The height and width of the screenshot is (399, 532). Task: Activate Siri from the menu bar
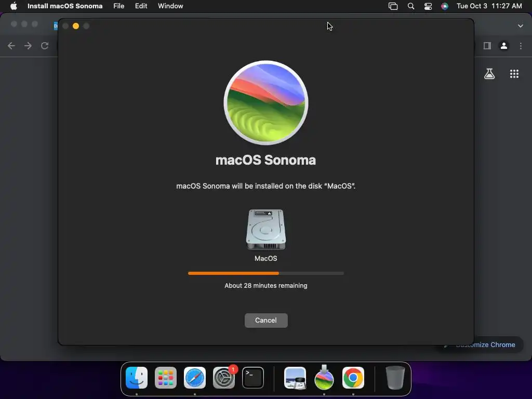(445, 6)
